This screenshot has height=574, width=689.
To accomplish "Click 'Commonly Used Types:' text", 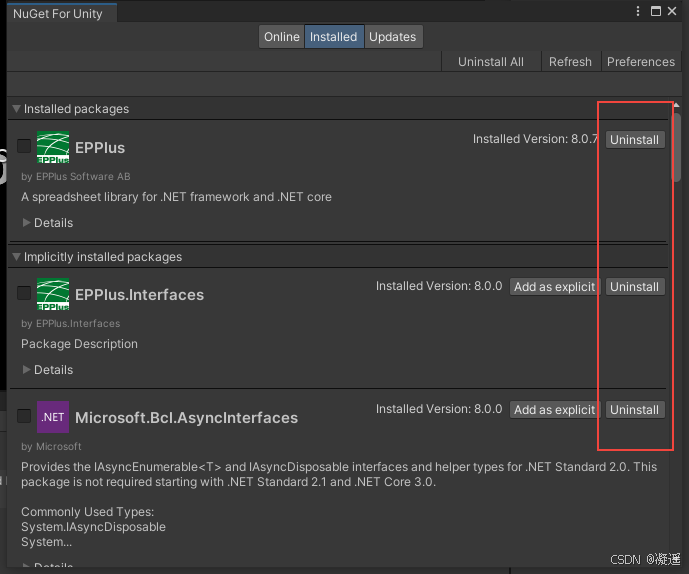I will click(87, 512).
